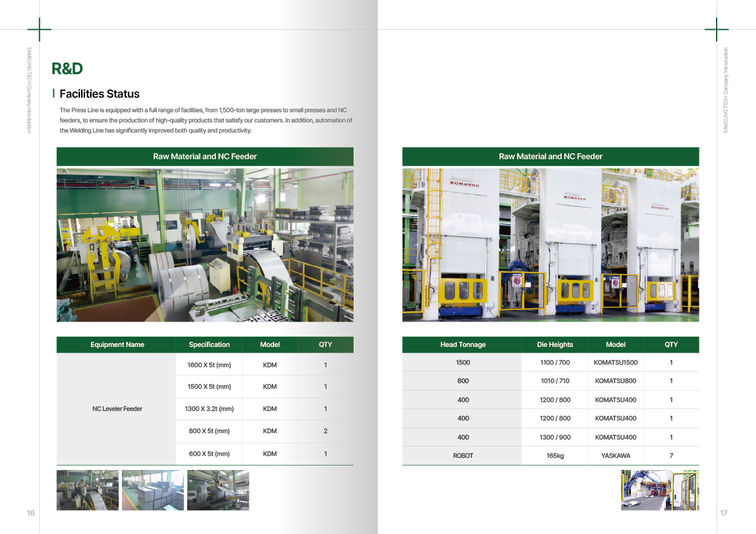Click the 165kg cell in the robot row
Screen dimensions: 756x534
pyautogui.click(x=555, y=455)
